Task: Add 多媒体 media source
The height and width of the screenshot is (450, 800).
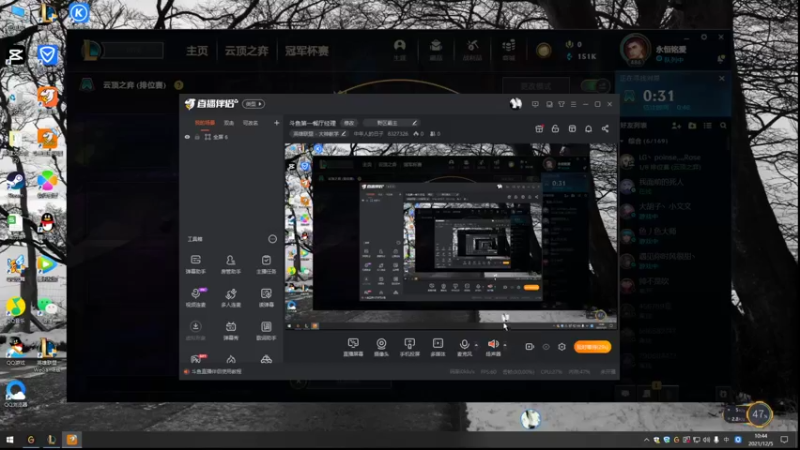Action: pos(438,347)
